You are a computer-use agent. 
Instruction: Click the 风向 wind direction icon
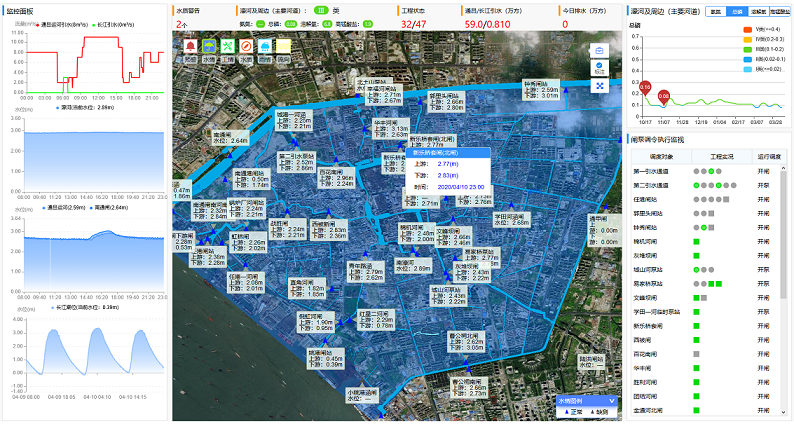tap(284, 47)
